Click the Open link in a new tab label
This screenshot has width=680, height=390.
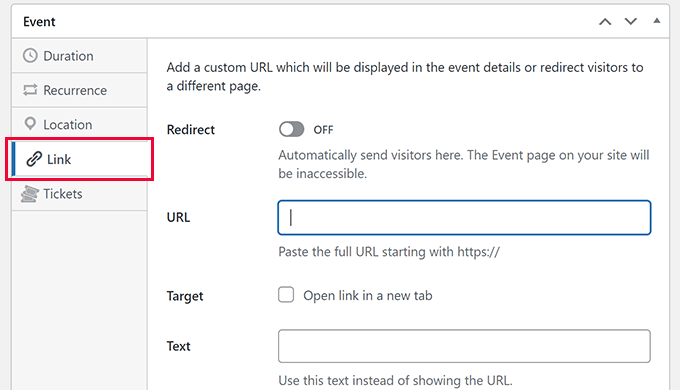coord(368,295)
